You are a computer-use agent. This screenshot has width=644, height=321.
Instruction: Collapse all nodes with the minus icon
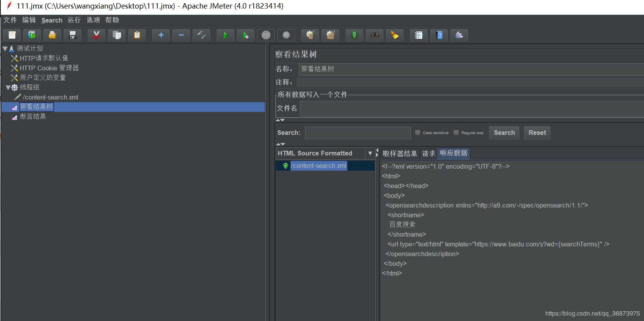181,35
